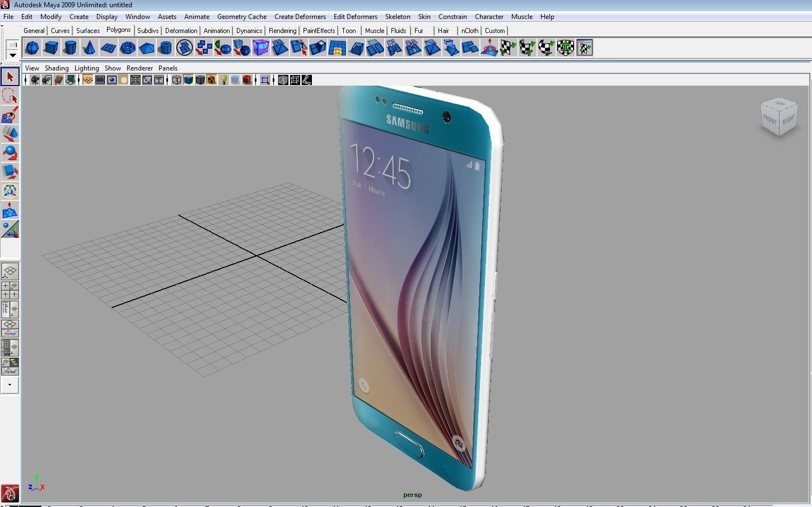Switch to the Rendering shelf tab

coord(282,31)
